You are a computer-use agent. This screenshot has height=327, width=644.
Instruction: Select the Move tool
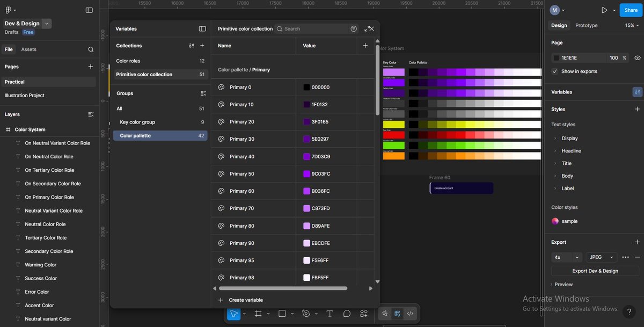tap(233, 314)
